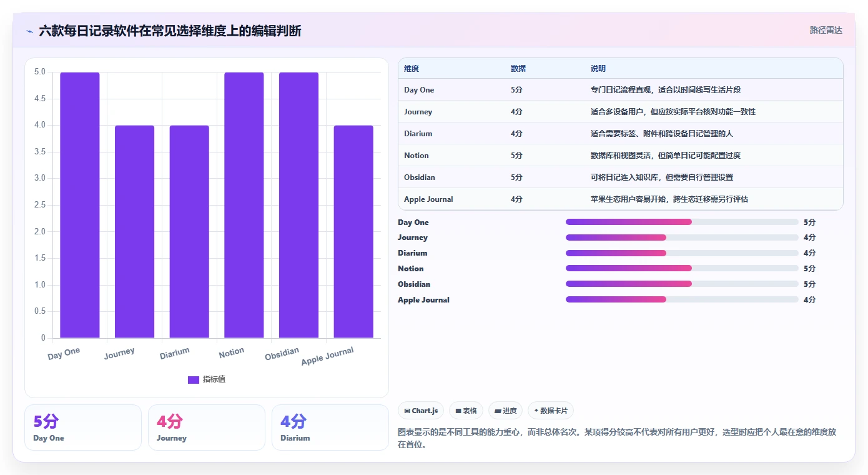Select the Notion bar in the chart
Screen dimensions: 868x475
[x=244, y=205]
